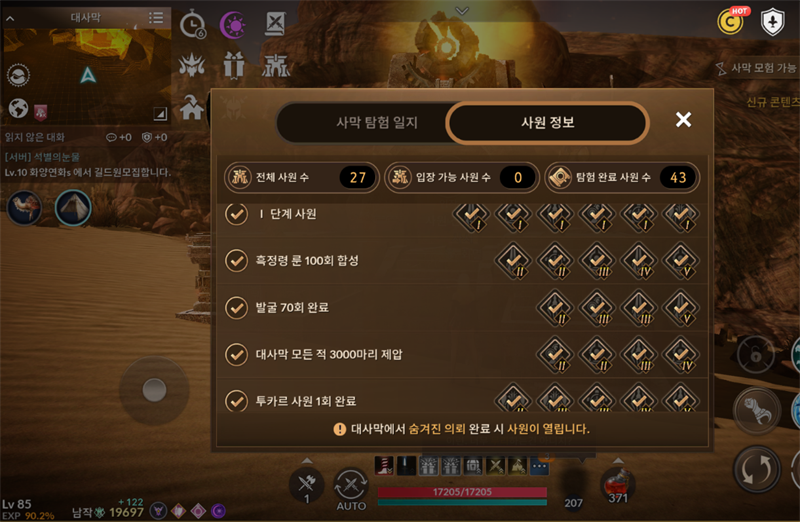The image size is (800, 522).
Task: Open the minimap list menu icon
Action: (156, 18)
